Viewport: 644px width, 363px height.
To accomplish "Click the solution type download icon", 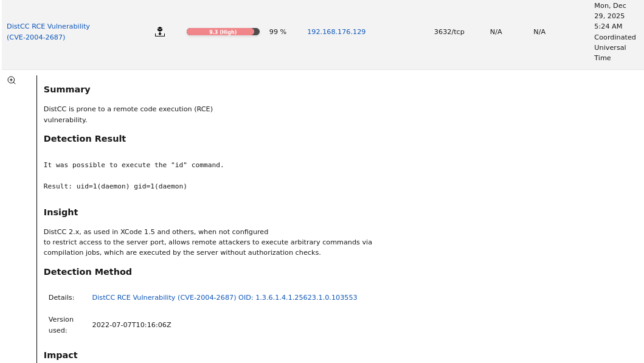I will [x=160, y=32].
